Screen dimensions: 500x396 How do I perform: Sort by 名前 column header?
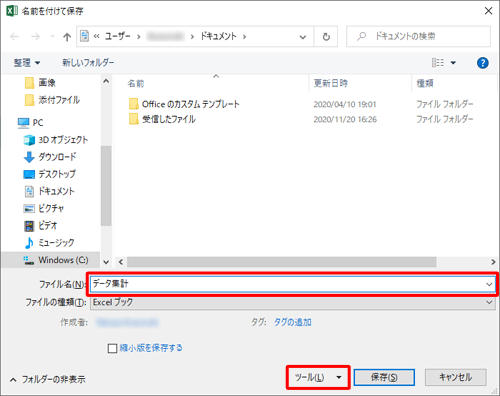pyautogui.click(x=136, y=83)
